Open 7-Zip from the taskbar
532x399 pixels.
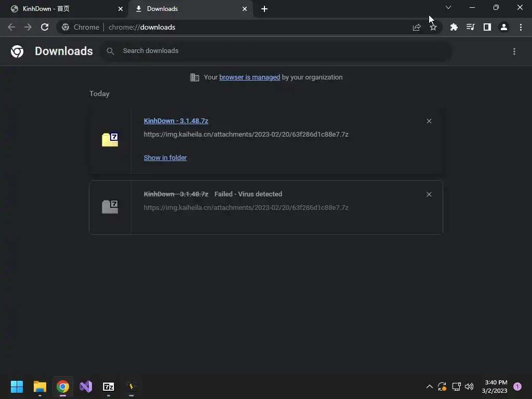pos(109,387)
